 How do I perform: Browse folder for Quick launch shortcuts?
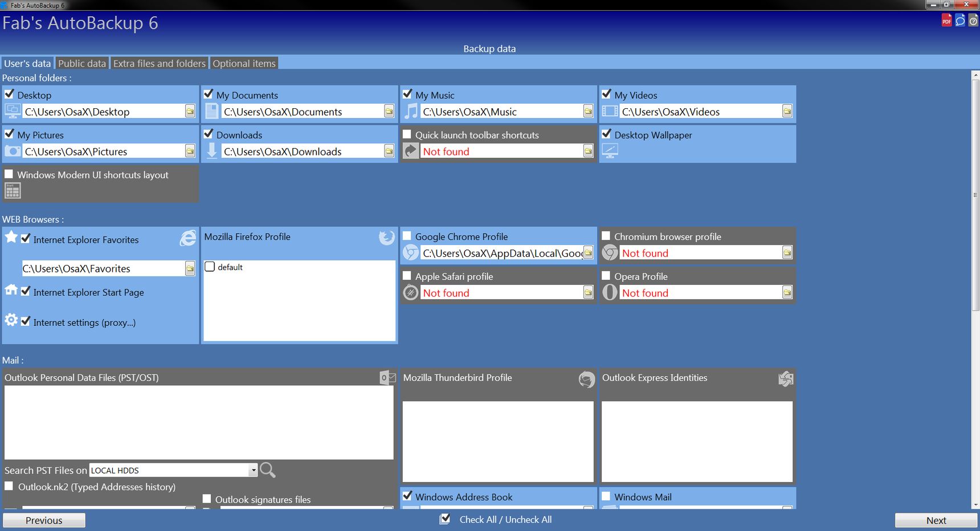(588, 151)
